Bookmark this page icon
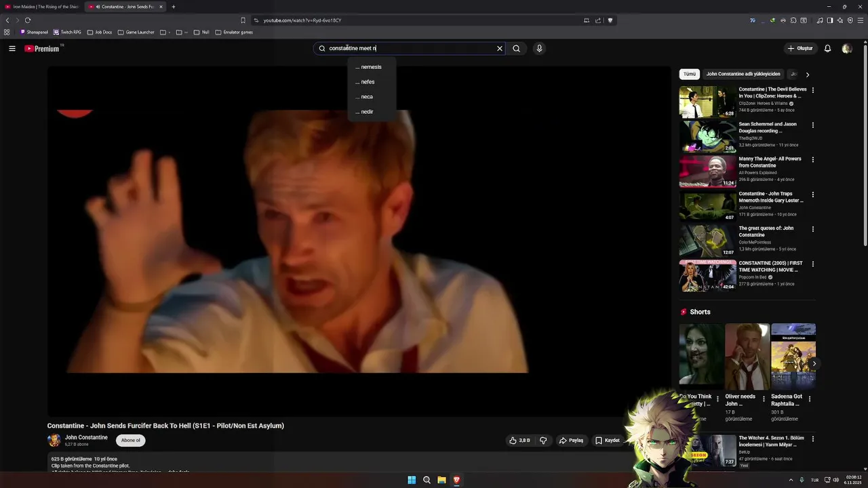This screenshot has width=868, height=488. 243,20
